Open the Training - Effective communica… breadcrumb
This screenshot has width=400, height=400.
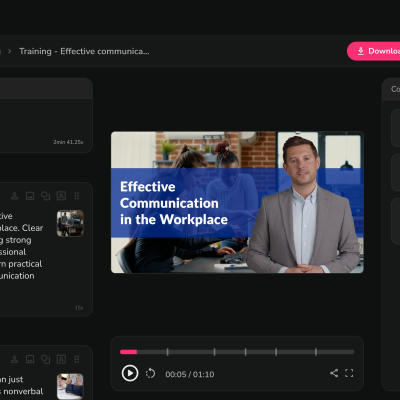click(84, 51)
